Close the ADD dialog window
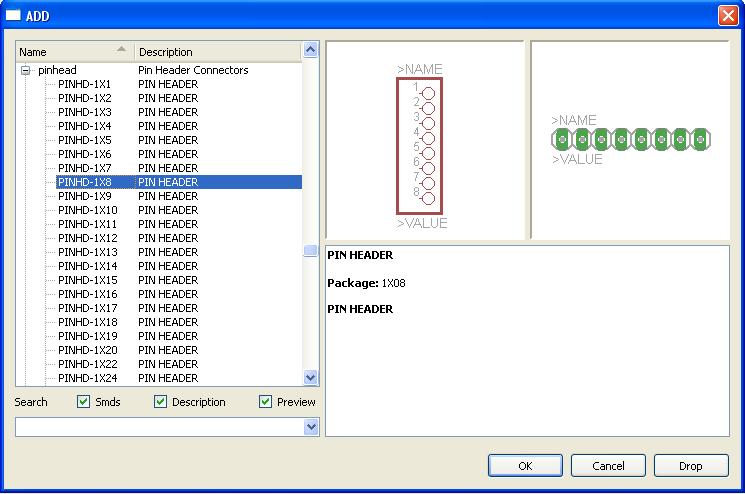This screenshot has width=745, height=494. tap(728, 16)
